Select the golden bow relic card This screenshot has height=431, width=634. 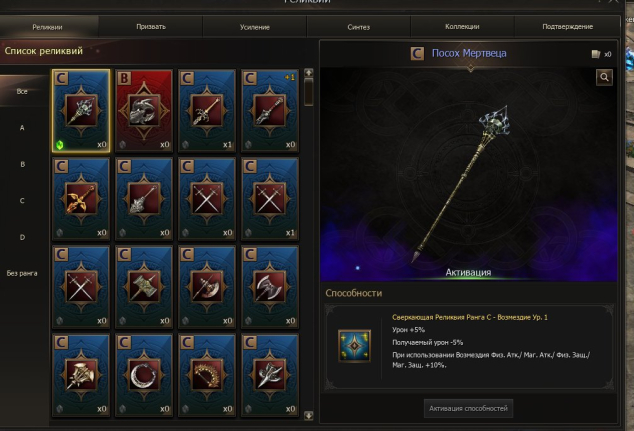coord(81,199)
